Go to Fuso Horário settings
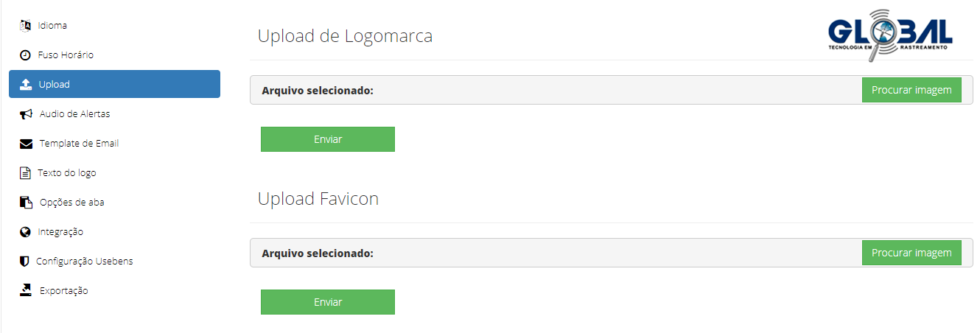 coord(66,55)
